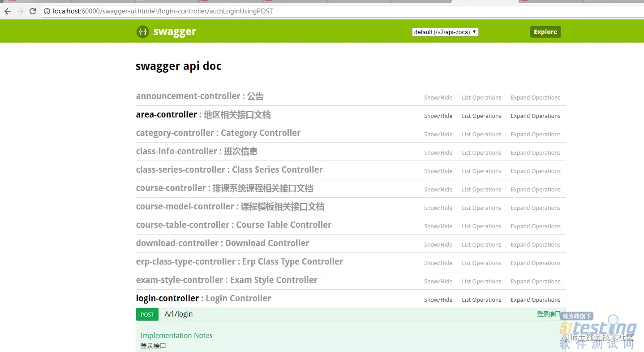Viewport: 644px width, 352px height.
Task: Expand course-table-controller section heading
Action: [x=234, y=225]
